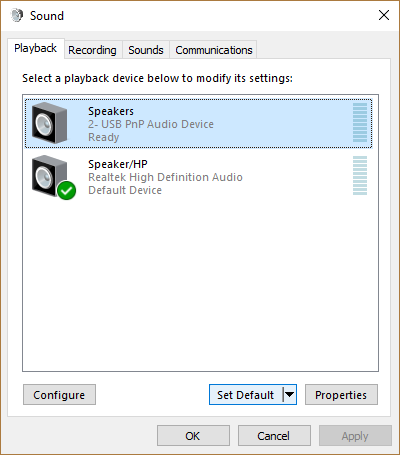Viewport: 400px width, 455px height.
Task: Confirm the dialog with OK
Action: click(x=193, y=436)
